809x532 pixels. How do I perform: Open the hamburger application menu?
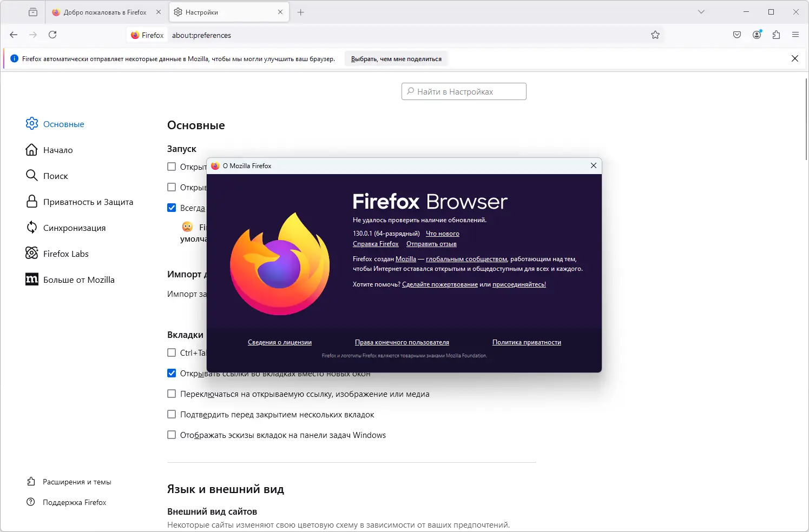point(795,35)
